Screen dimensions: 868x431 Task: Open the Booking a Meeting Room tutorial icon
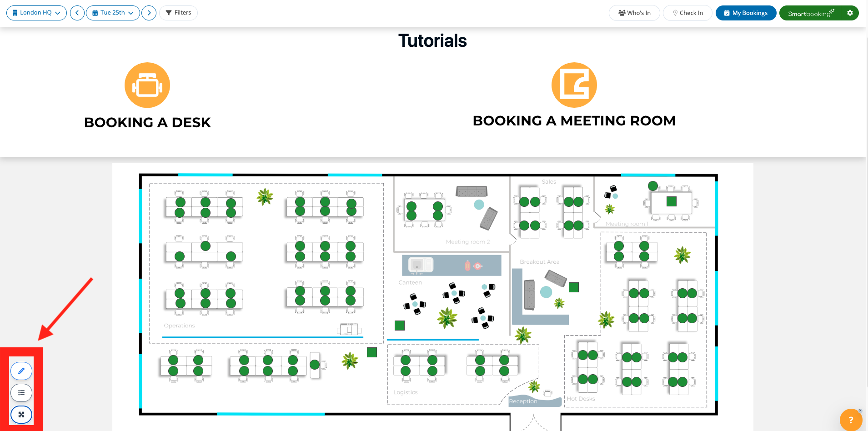pyautogui.click(x=574, y=85)
